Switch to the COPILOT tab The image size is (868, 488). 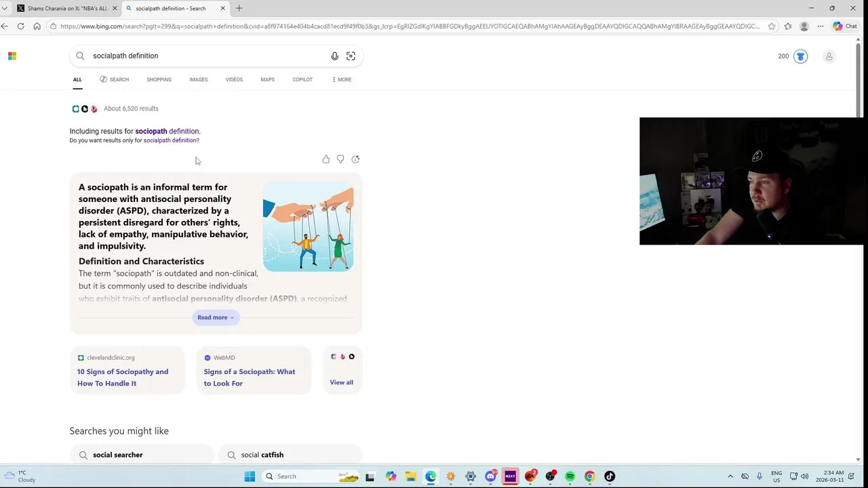click(302, 79)
